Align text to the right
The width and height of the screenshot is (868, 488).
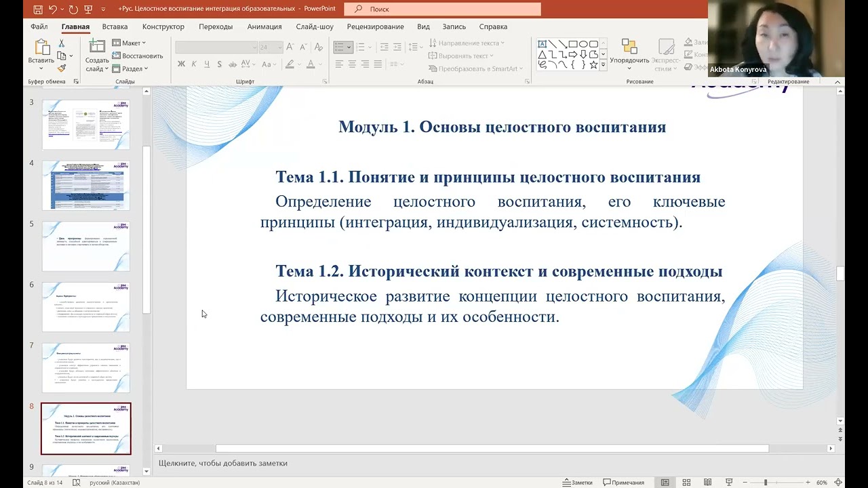tap(365, 64)
